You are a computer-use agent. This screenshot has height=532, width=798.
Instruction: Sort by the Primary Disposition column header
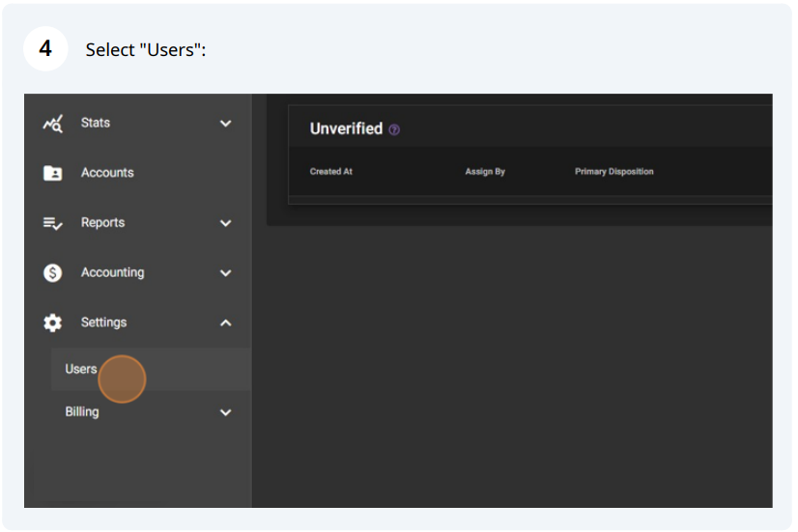coord(614,172)
